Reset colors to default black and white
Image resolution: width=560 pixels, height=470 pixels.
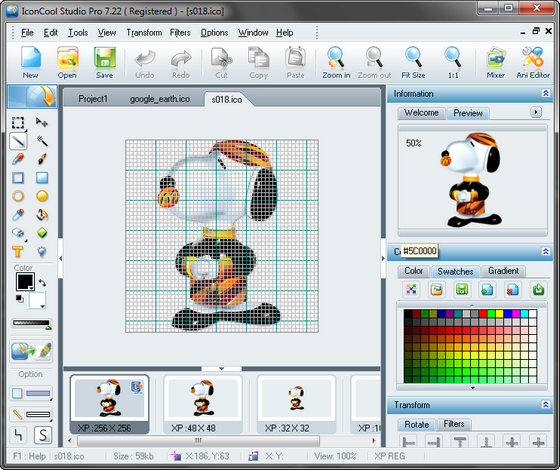20,299
